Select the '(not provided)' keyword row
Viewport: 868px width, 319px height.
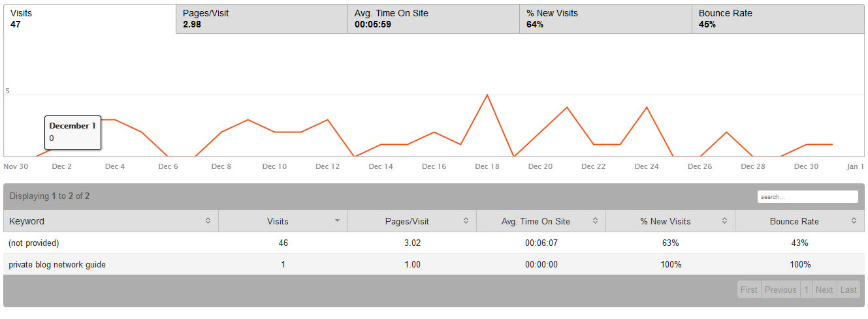34,243
